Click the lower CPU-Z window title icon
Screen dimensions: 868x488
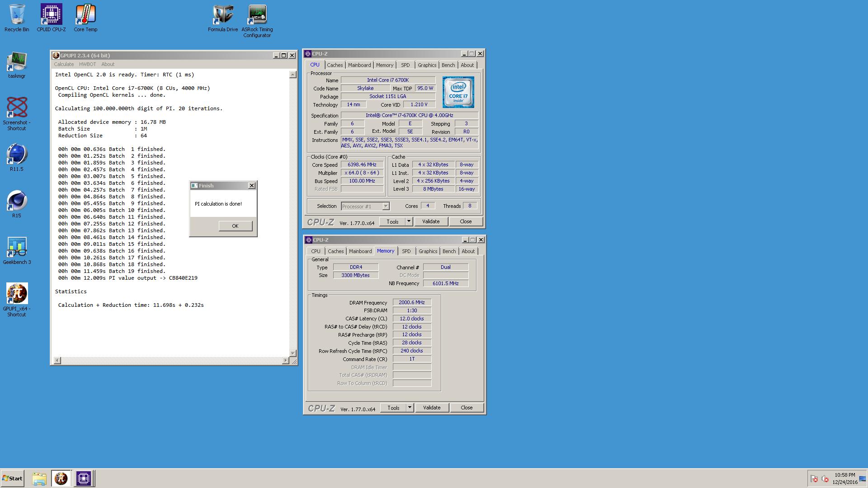[309, 240]
